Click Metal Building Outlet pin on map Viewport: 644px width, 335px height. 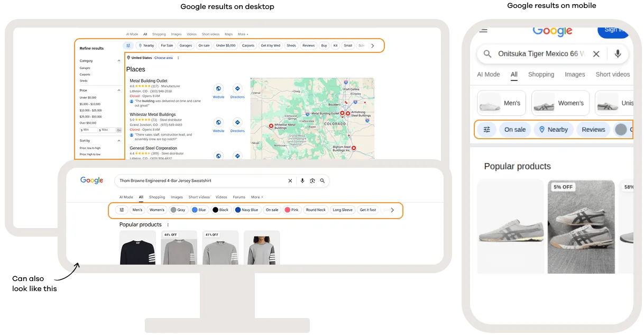(x=342, y=113)
